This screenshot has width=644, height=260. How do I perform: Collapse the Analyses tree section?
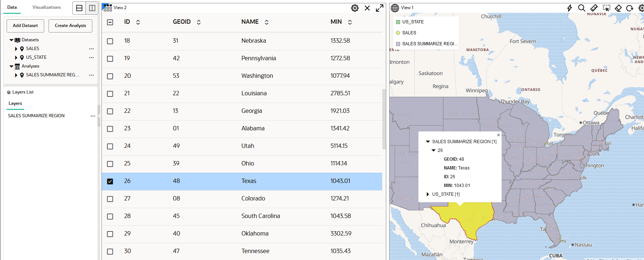point(11,66)
